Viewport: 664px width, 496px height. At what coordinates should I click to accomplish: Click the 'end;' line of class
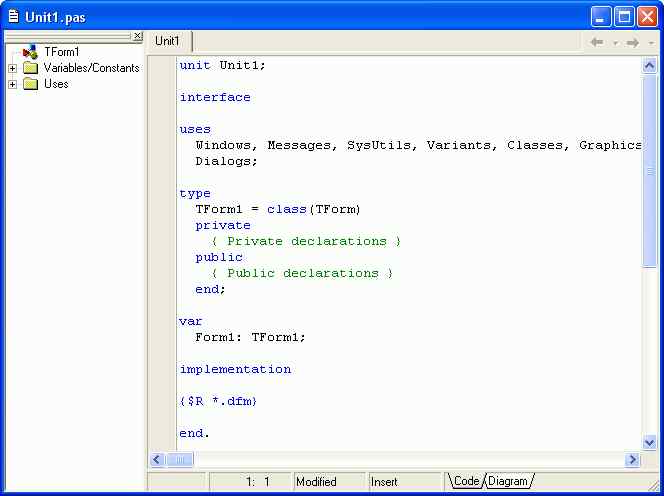(x=210, y=289)
